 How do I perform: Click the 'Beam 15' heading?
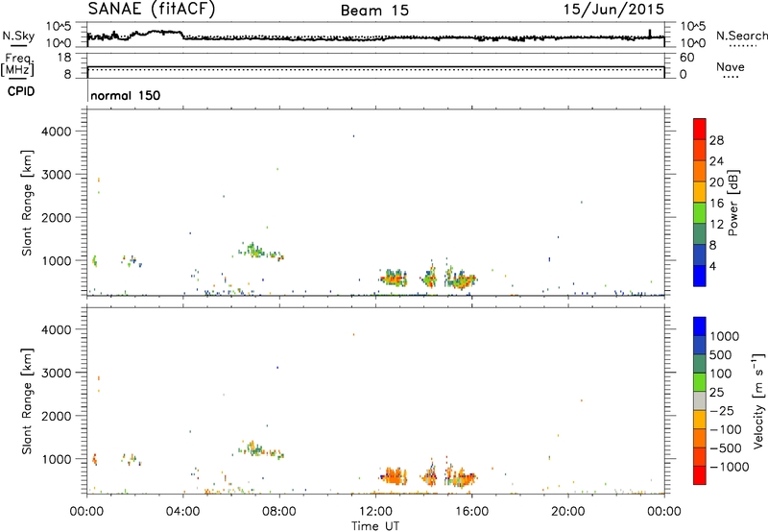pyautogui.click(x=374, y=11)
